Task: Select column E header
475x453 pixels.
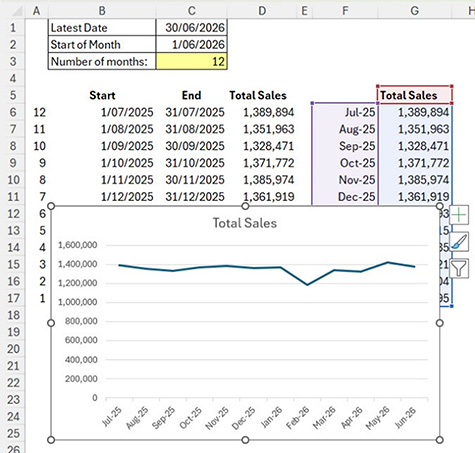Action: [304, 11]
